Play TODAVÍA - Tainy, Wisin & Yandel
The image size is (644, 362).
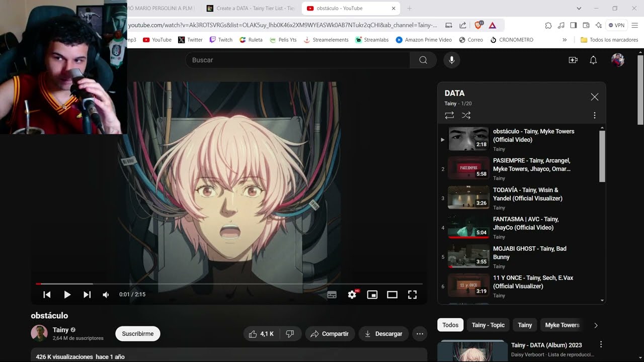click(521, 198)
